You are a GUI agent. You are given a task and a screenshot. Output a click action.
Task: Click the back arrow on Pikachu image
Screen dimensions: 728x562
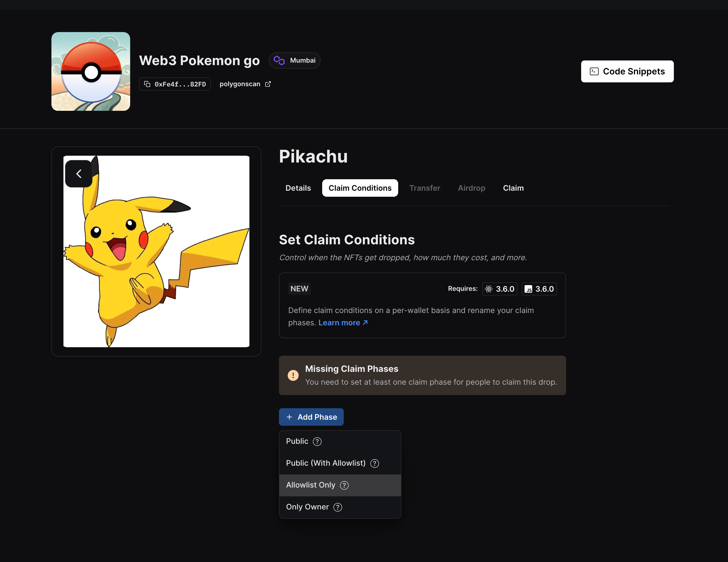click(79, 174)
